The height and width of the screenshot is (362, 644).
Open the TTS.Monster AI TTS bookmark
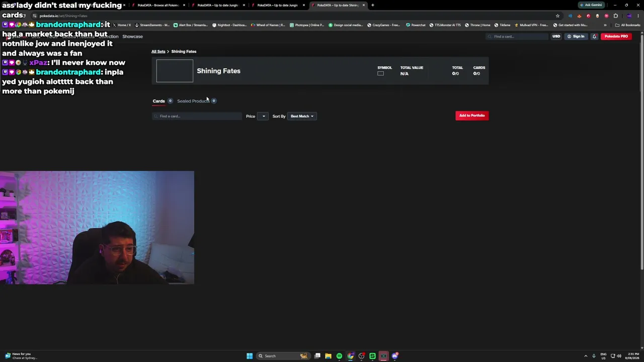(x=445, y=25)
